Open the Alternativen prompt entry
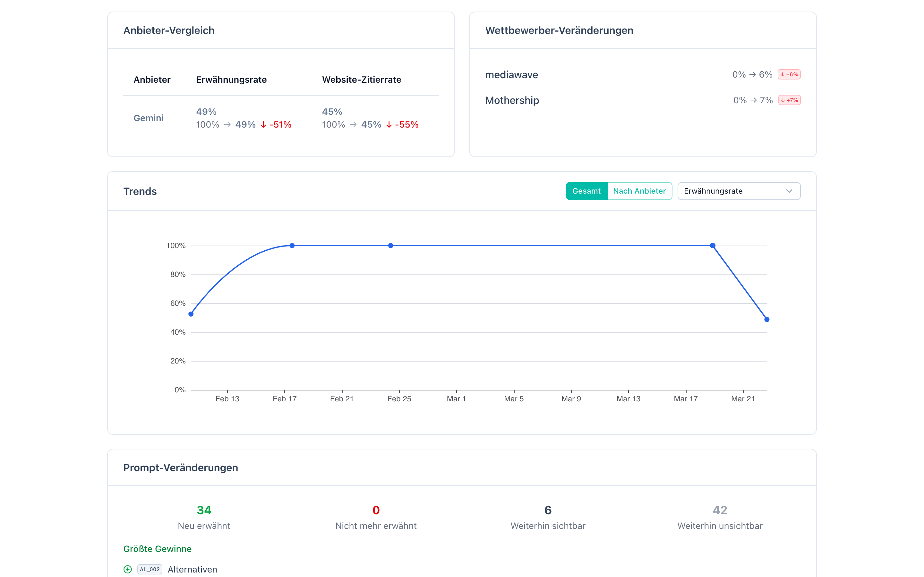Viewport: 924px width, 577px height. point(193,569)
